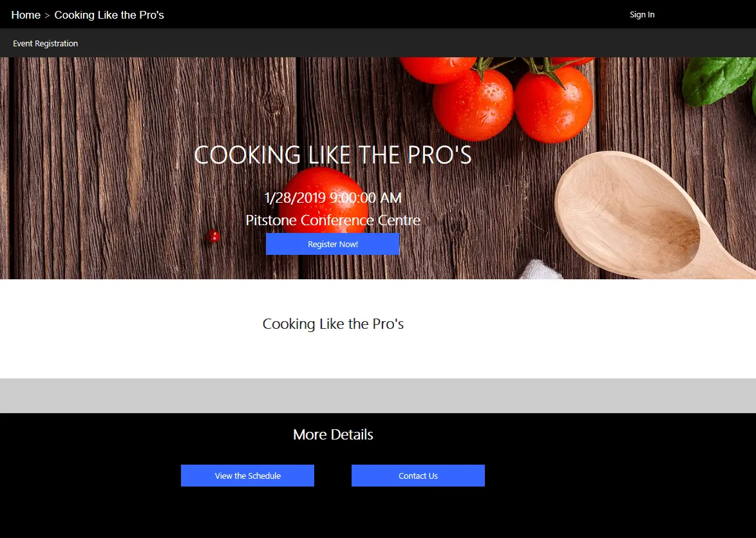The height and width of the screenshot is (538, 756).
Task: Click the breadcrumb separator arrow after Home
Action: point(47,15)
